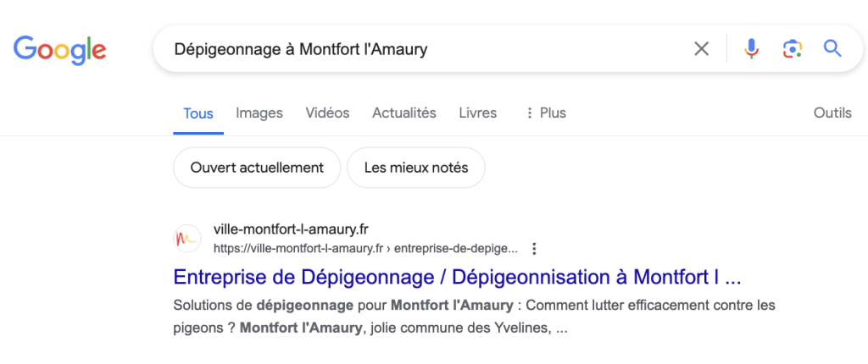The image size is (868, 364).
Task: Click the ville-montfort-l-amaury.fr site name
Action: pyautogui.click(x=291, y=229)
